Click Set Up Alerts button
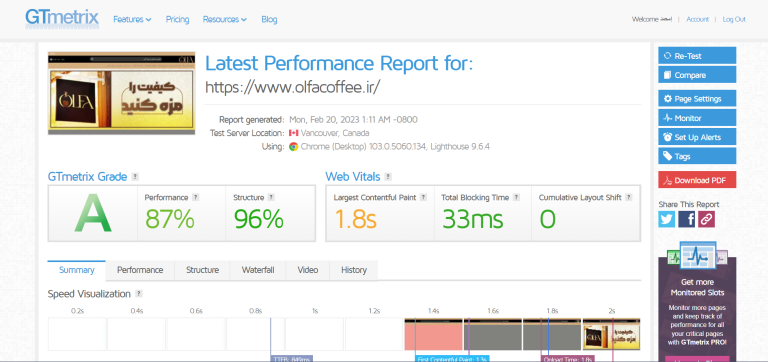Image resolution: width=768 pixels, height=362 pixels. (697, 137)
